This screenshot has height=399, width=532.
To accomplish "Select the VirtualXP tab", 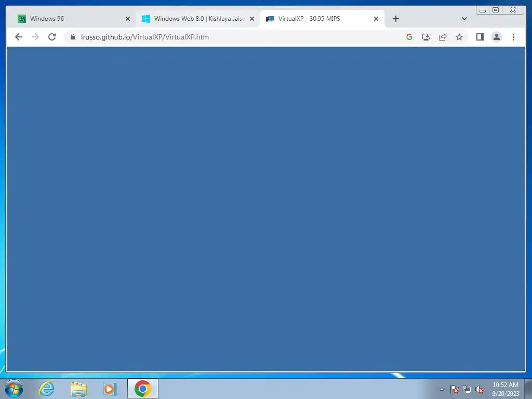I will [x=322, y=19].
